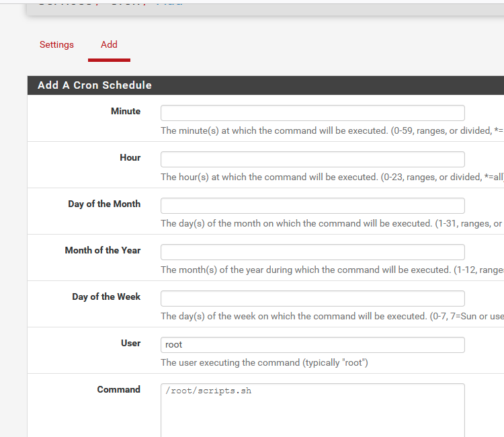
Task: Focus the Hour input field
Action: (x=312, y=159)
